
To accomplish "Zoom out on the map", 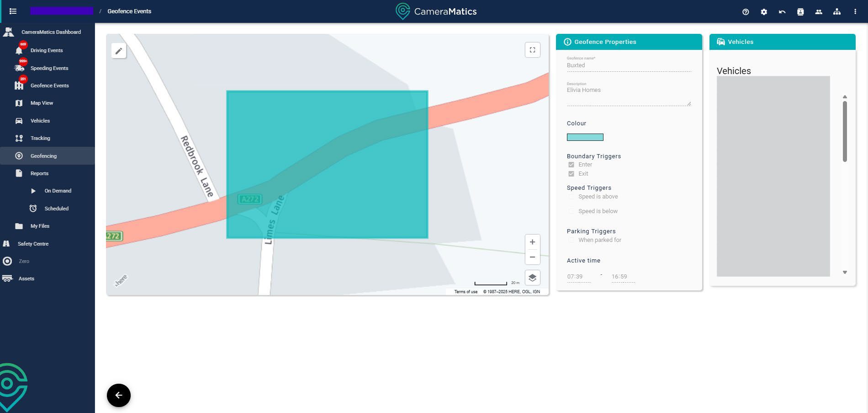I will coord(532,257).
